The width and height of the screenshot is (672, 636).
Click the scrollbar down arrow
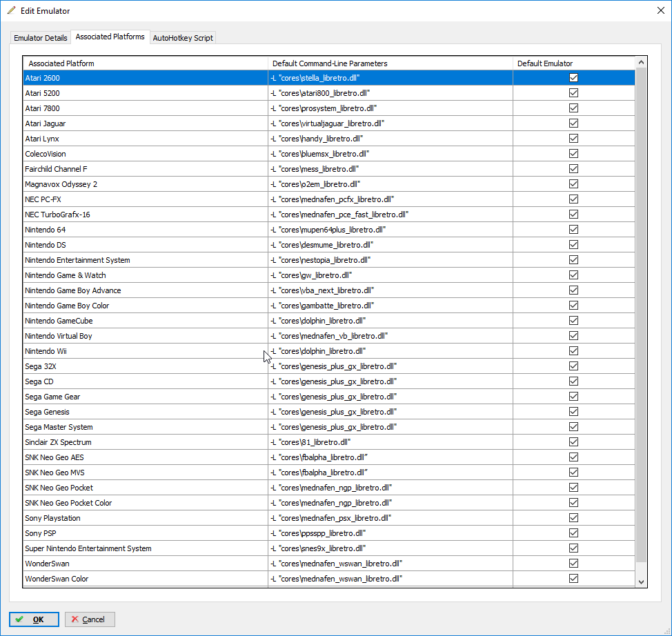[x=641, y=582]
